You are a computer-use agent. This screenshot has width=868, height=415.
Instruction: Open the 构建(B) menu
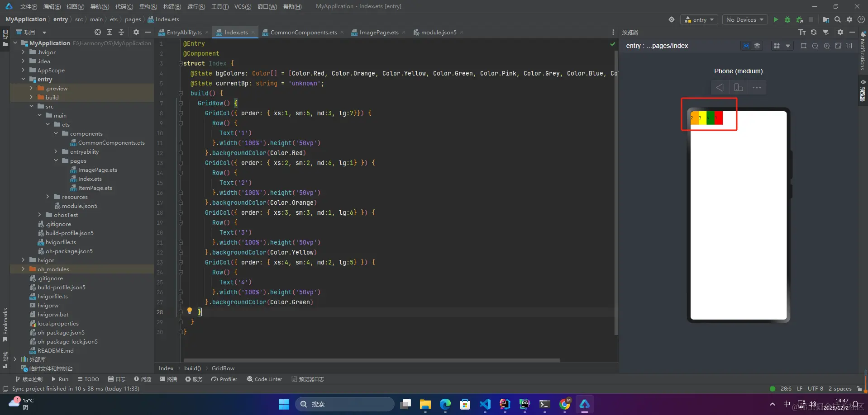172,6
